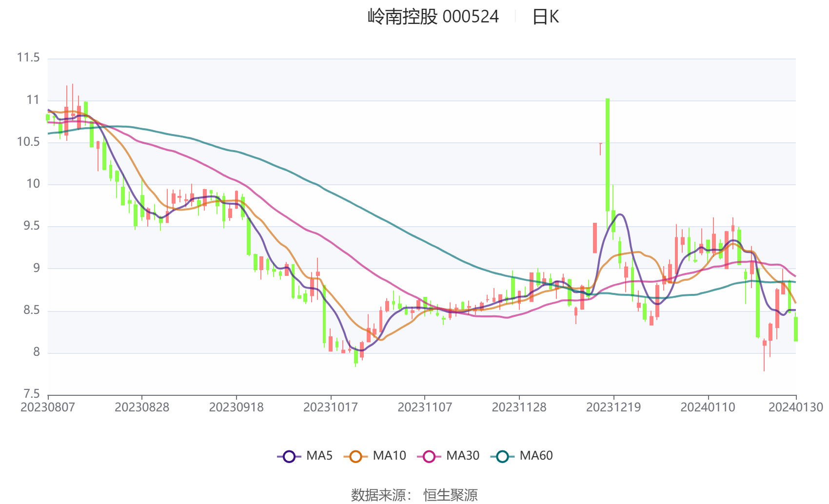Click y-axis value 8.5
The width and height of the screenshot is (829, 504).
point(32,310)
